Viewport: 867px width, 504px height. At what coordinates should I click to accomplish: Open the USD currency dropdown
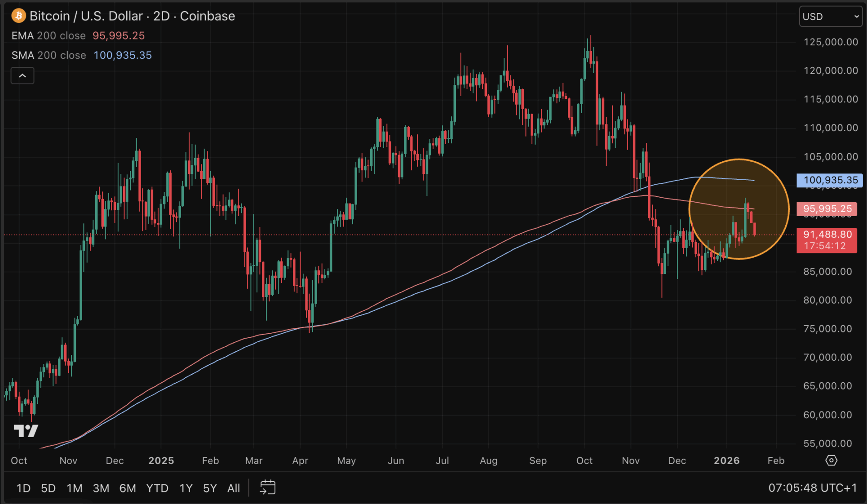(830, 17)
